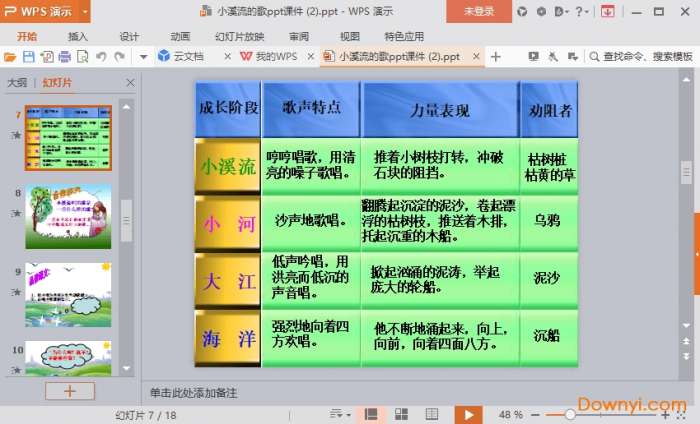Click the open folder icon in quick toolbar
This screenshot has height=424, width=700.
(10, 57)
